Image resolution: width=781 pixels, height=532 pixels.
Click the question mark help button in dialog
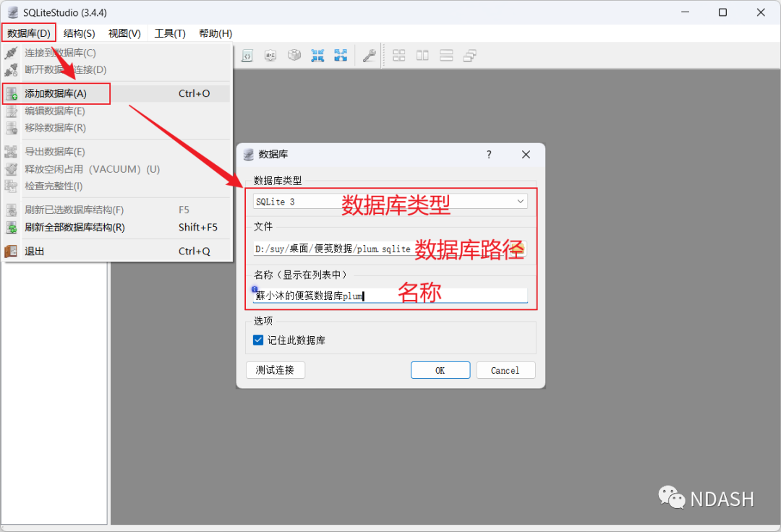[489, 155]
